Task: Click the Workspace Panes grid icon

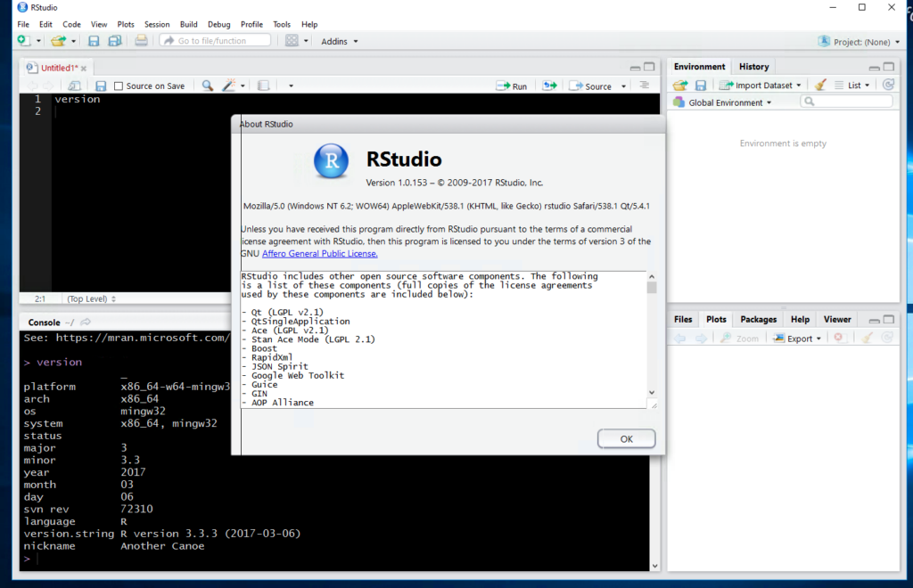Action: pos(292,41)
